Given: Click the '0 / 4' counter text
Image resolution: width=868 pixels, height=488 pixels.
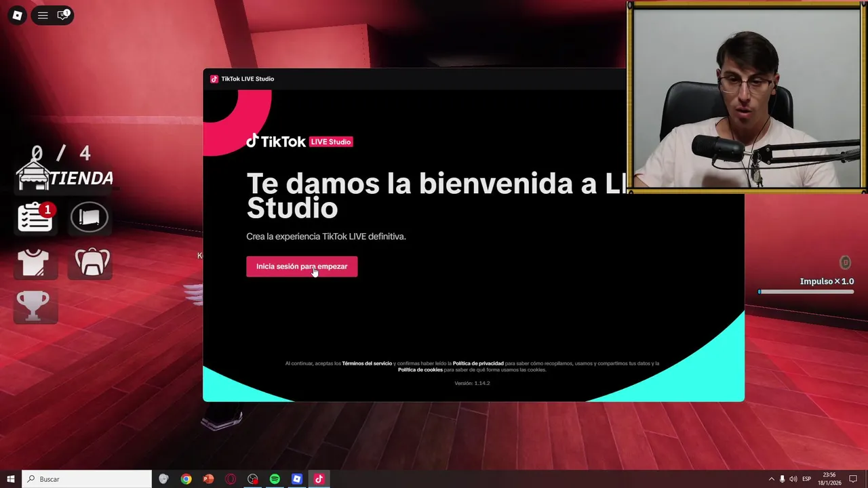Looking at the screenshot, I should click(60, 153).
